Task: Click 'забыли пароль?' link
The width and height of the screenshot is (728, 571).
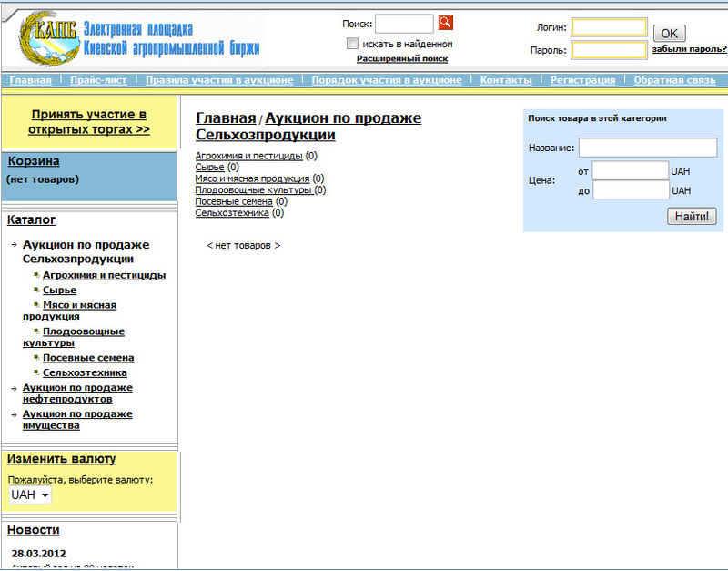Action: tap(689, 49)
